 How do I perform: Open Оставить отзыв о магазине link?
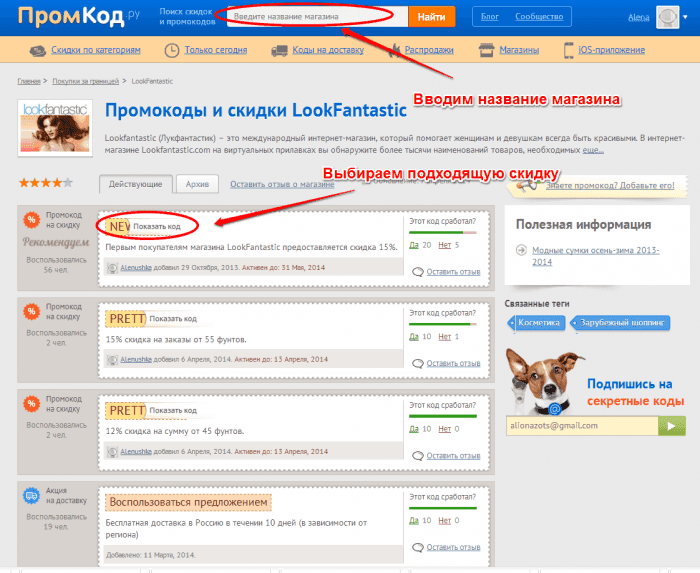point(282,184)
